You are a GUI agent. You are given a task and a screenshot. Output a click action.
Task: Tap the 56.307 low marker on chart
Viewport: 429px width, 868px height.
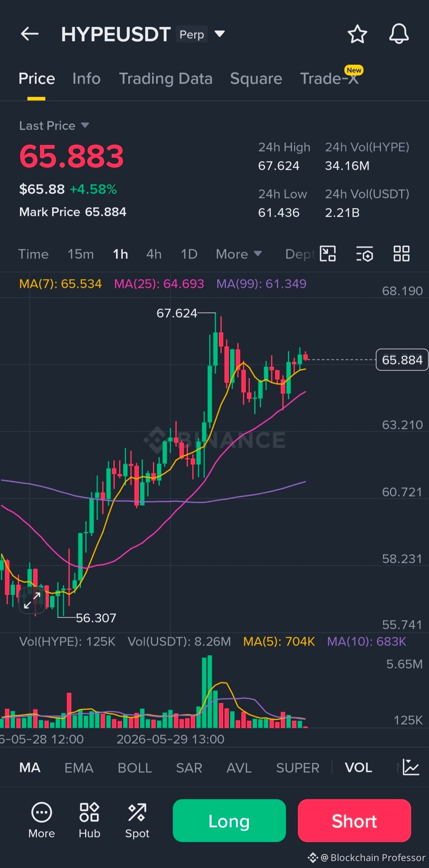[96, 618]
